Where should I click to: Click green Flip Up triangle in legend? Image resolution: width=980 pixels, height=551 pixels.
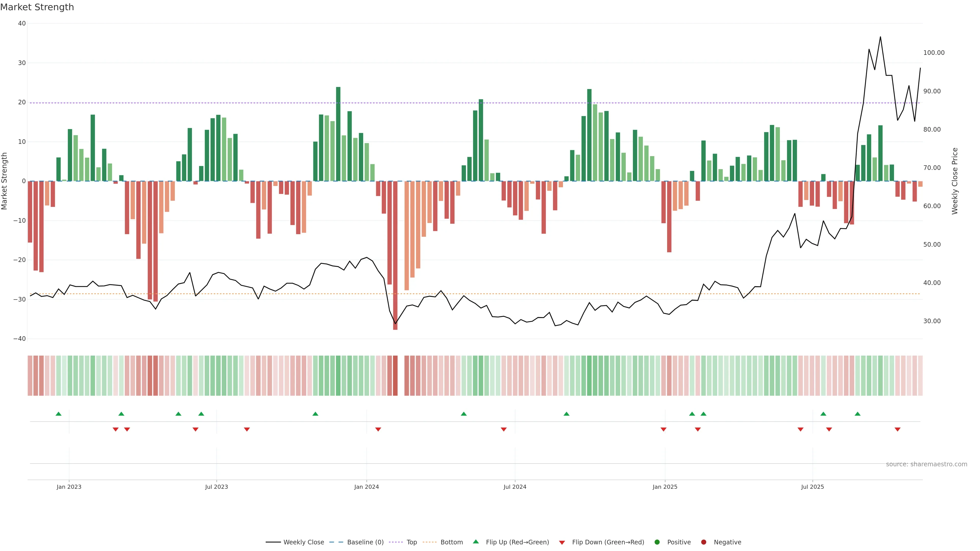475,542
